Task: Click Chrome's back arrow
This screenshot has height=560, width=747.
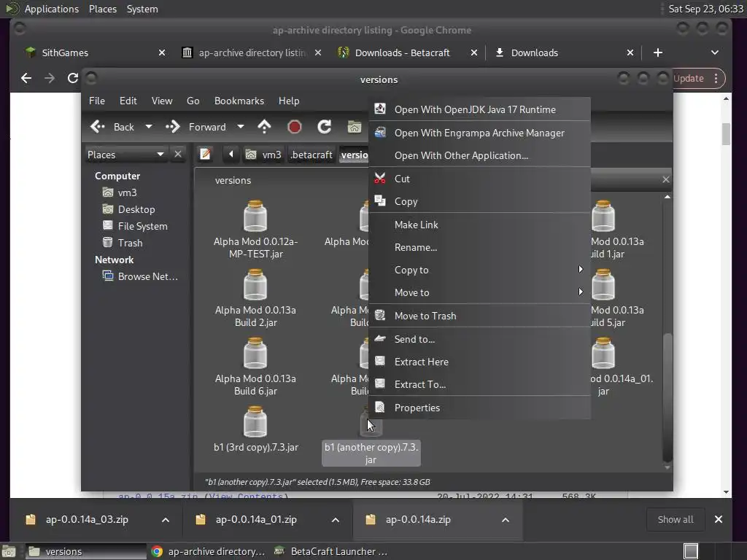Action: [26, 78]
